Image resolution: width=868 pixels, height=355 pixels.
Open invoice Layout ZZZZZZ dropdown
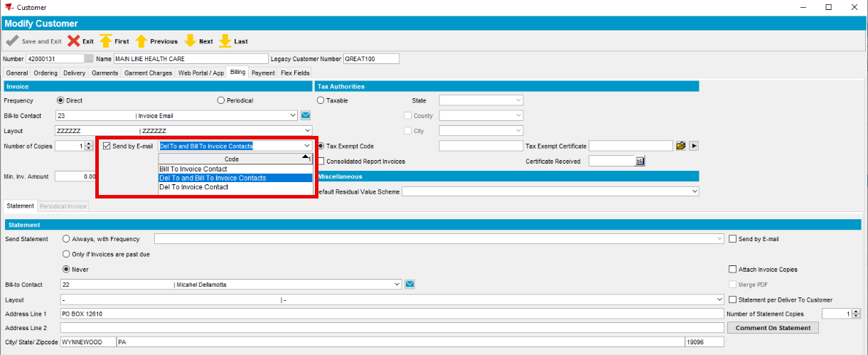(307, 131)
